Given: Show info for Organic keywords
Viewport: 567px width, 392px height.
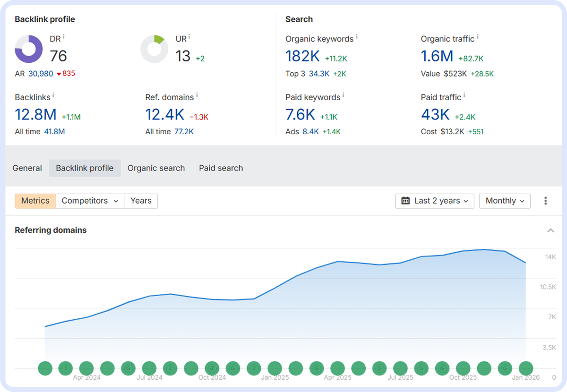Looking at the screenshot, I should point(357,37).
